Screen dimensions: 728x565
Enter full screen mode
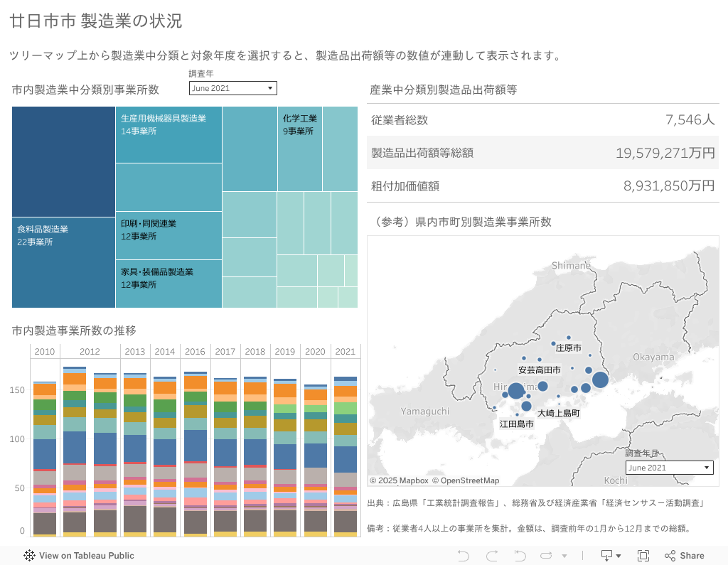(x=643, y=556)
